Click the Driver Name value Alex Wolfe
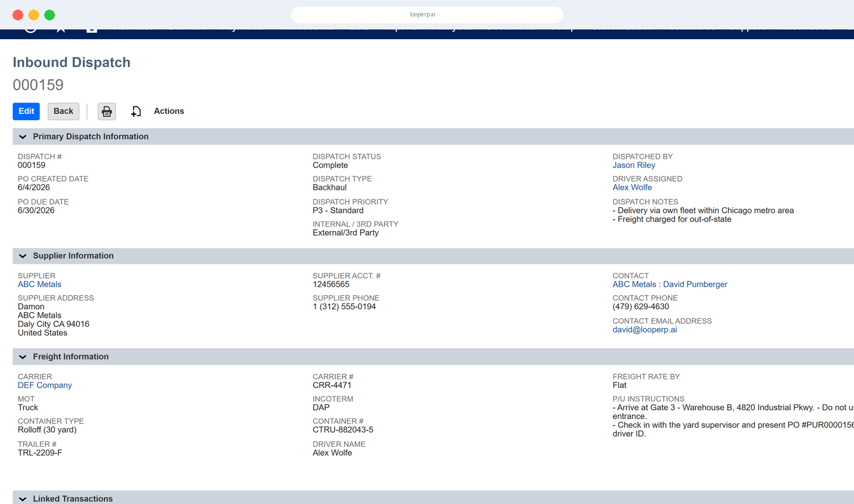Screen dimensions: 854x504 (x=332, y=453)
